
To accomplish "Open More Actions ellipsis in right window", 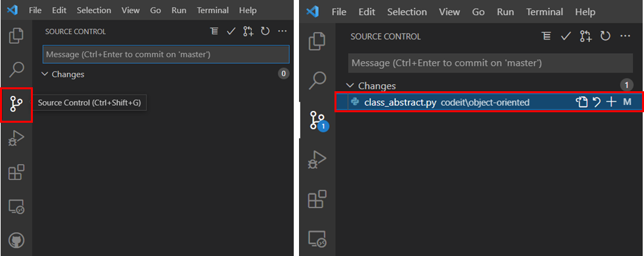I will pos(625,37).
